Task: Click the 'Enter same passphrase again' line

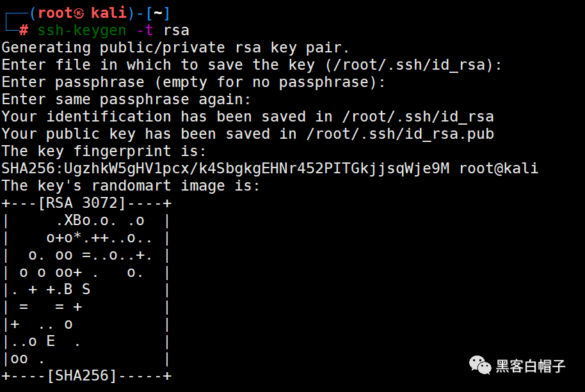Action: 125,100
